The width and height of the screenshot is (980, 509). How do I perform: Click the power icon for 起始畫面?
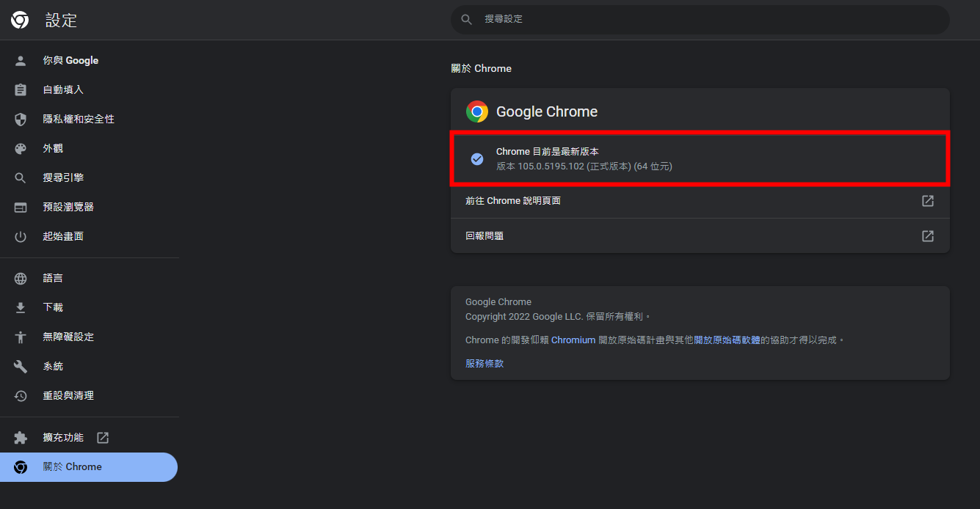pyautogui.click(x=21, y=237)
